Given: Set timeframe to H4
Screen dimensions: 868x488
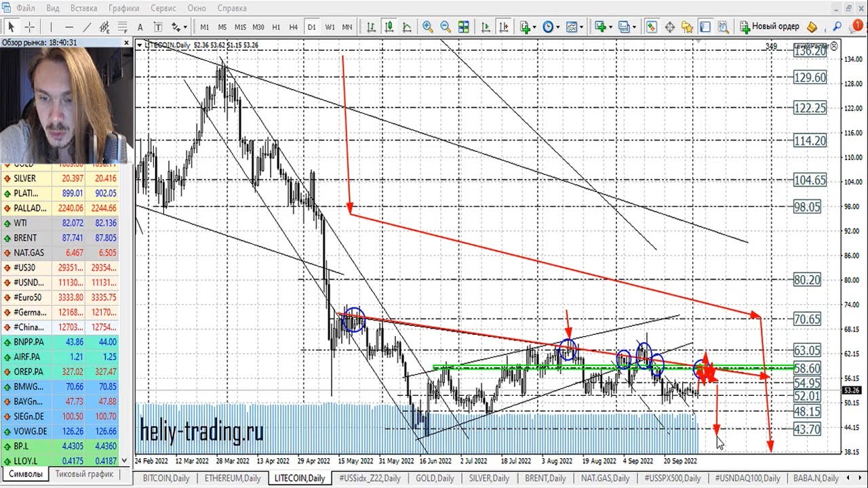Looking at the screenshot, I should (293, 27).
